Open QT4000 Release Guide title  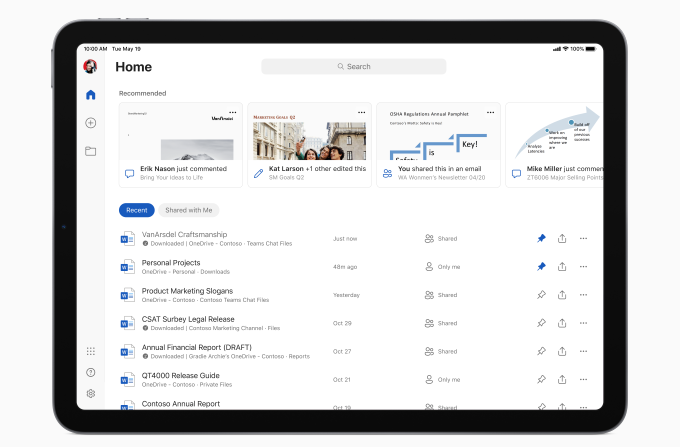point(180,375)
